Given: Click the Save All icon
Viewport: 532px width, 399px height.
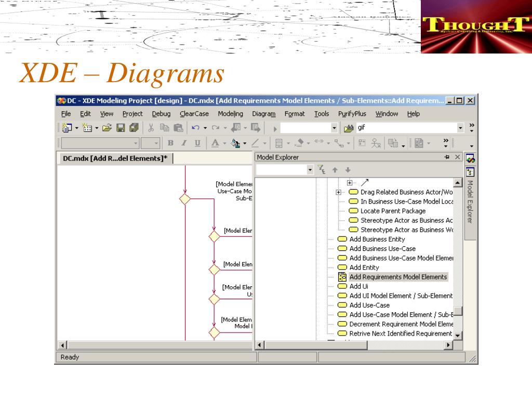Looking at the screenshot, I should point(134,128).
